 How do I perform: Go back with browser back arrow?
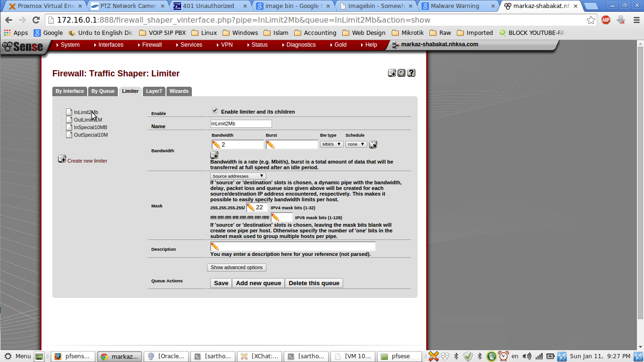pos(8,20)
